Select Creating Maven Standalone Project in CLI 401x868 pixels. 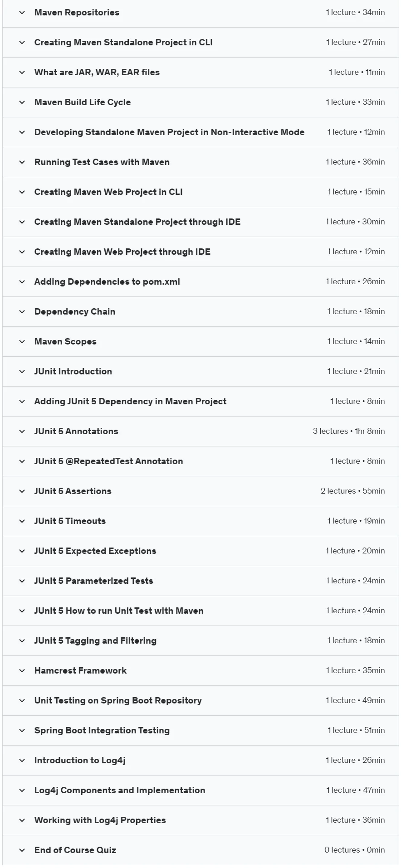pyautogui.click(x=200, y=43)
